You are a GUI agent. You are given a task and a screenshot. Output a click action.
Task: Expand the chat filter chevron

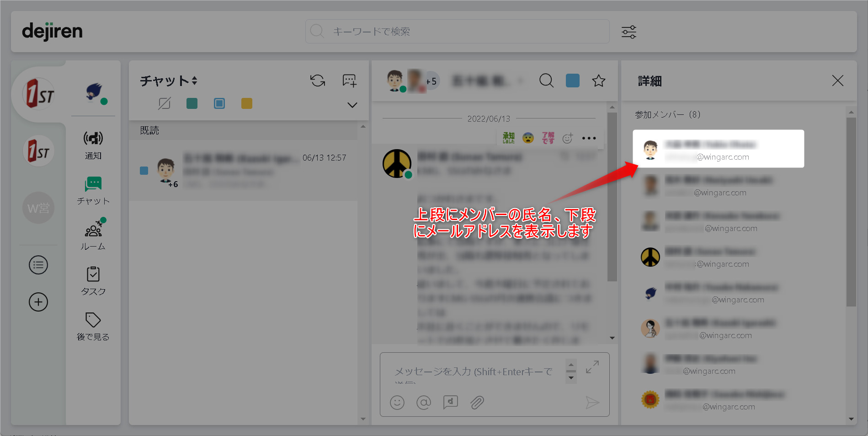point(352,105)
